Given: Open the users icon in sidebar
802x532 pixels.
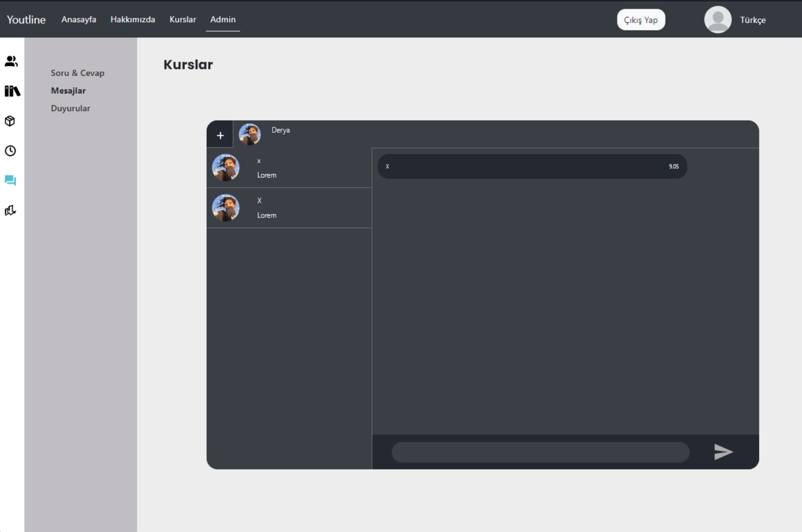Looking at the screenshot, I should (x=11, y=61).
